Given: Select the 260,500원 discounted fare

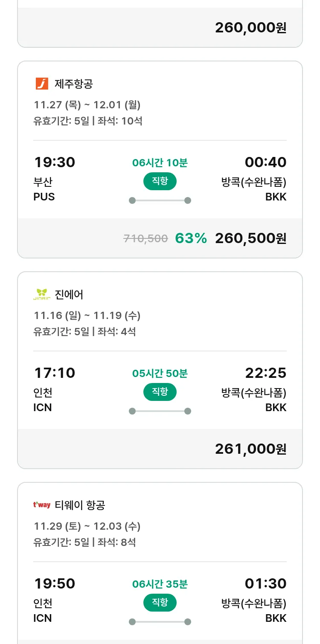Looking at the screenshot, I should 250,238.
